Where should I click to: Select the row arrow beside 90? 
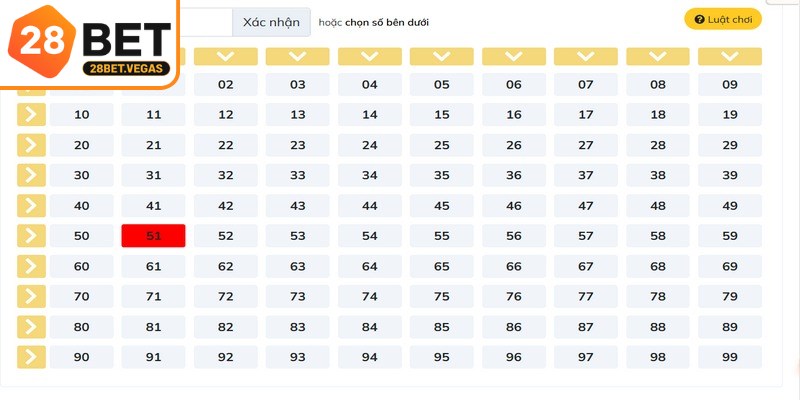(31, 357)
